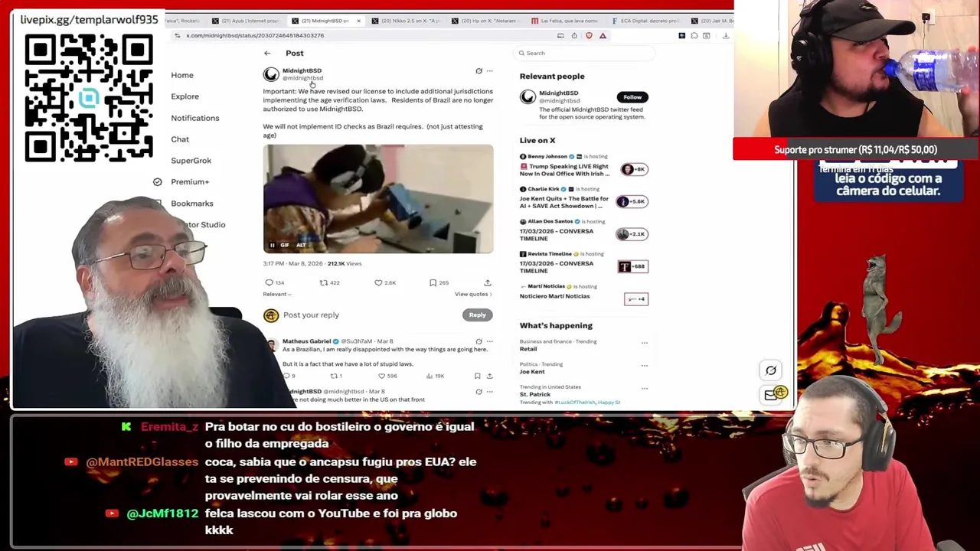Image resolution: width=980 pixels, height=551 pixels.
Task: Close the MidnightBSD browser tab
Action: (x=358, y=21)
